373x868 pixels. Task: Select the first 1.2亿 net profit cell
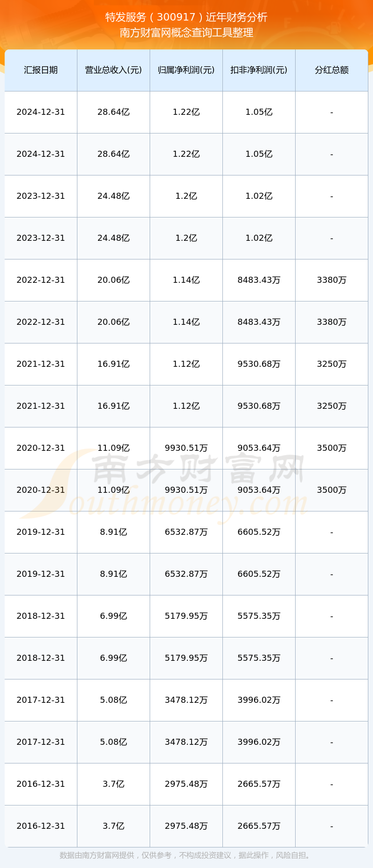click(186, 196)
